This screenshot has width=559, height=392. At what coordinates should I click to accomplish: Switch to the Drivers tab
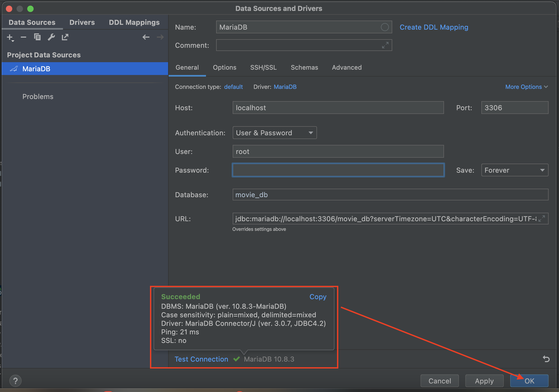[82, 22]
